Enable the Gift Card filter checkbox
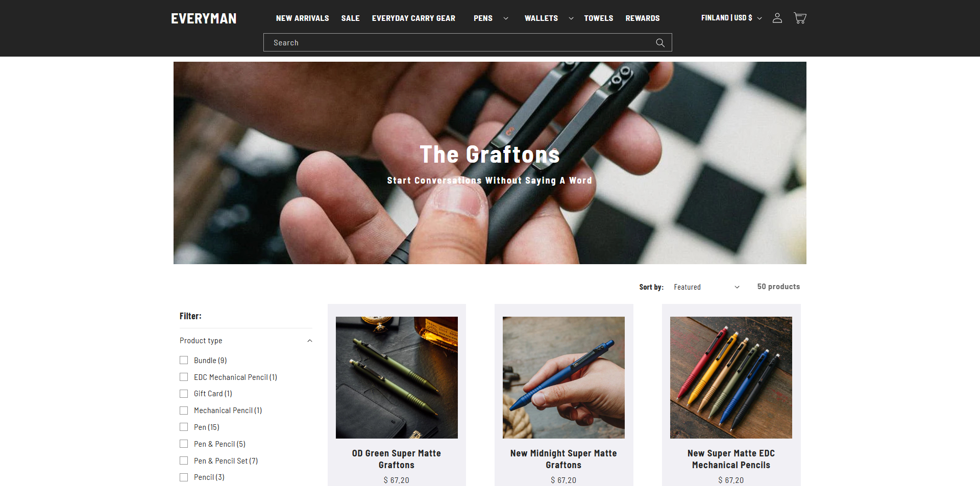 point(184,394)
